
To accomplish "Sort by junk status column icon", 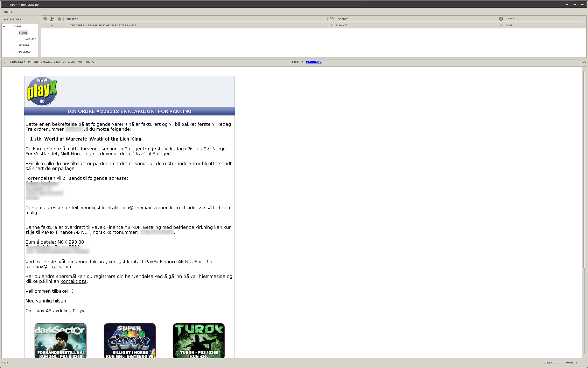I will pyautogui.click(x=501, y=19).
